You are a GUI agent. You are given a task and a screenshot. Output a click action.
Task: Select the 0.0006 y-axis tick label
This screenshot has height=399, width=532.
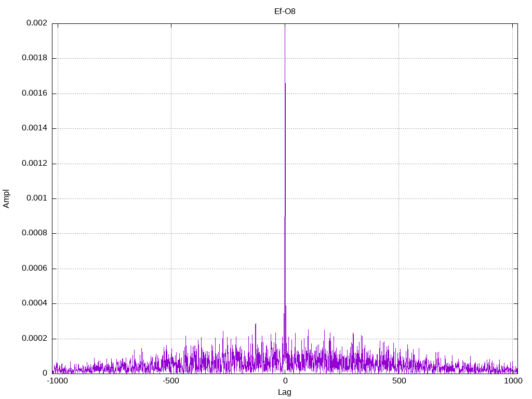pos(34,269)
